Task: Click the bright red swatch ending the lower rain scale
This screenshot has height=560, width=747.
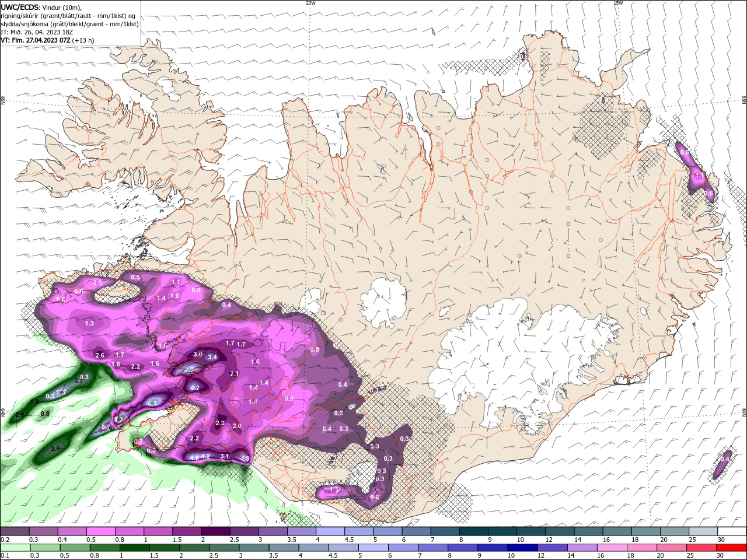Action: pyautogui.click(x=731, y=548)
